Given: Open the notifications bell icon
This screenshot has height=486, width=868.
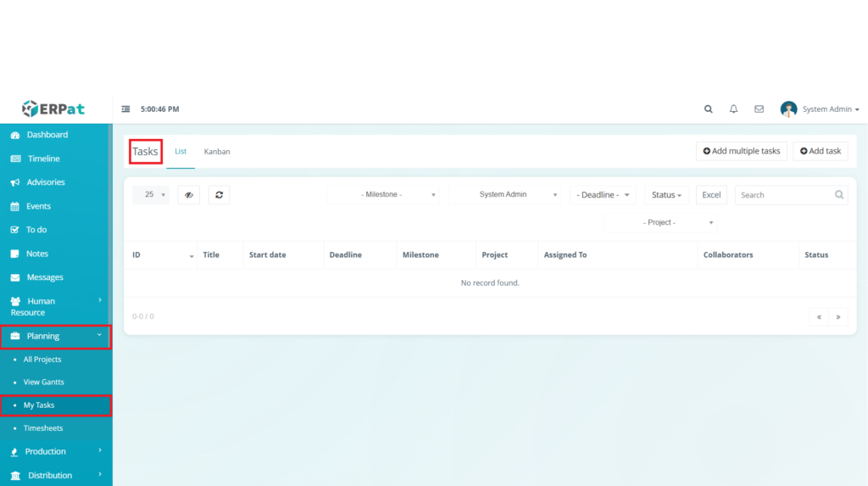Looking at the screenshot, I should pyautogui.click(x=733, y=109).
